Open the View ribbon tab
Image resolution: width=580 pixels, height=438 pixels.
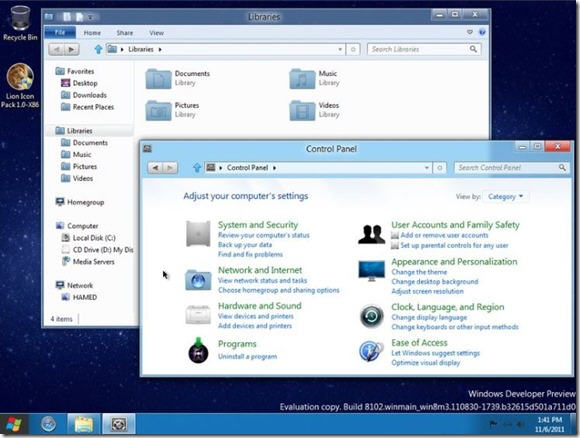pos(156,33)
